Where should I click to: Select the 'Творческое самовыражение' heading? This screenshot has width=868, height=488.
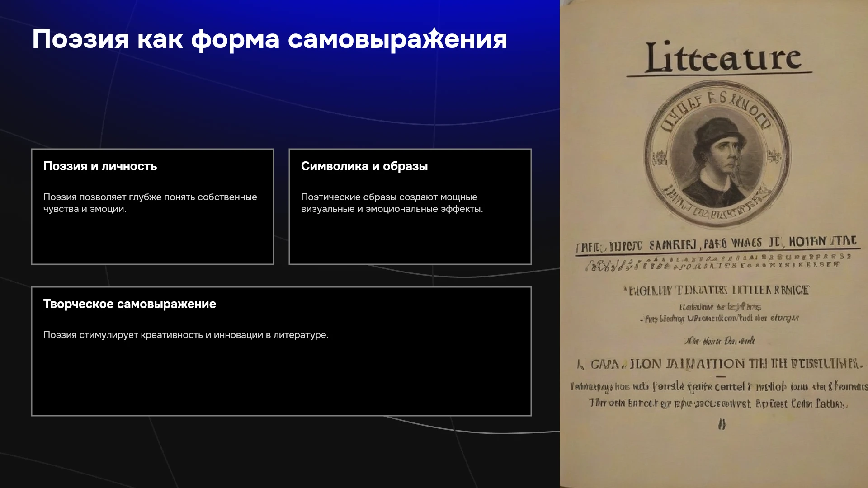coord(130,304)
